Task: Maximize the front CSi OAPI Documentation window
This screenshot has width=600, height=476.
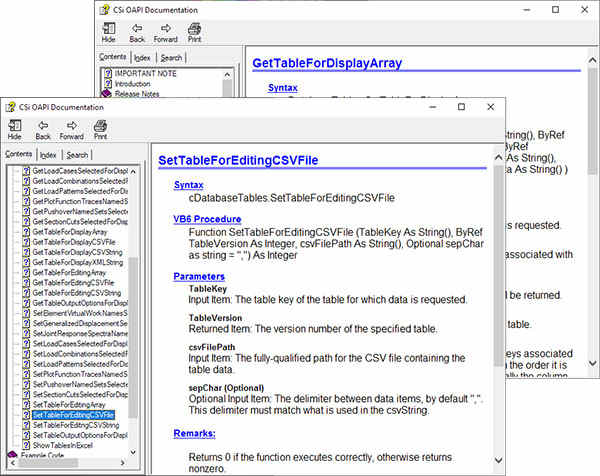Action: coord(461,107)
